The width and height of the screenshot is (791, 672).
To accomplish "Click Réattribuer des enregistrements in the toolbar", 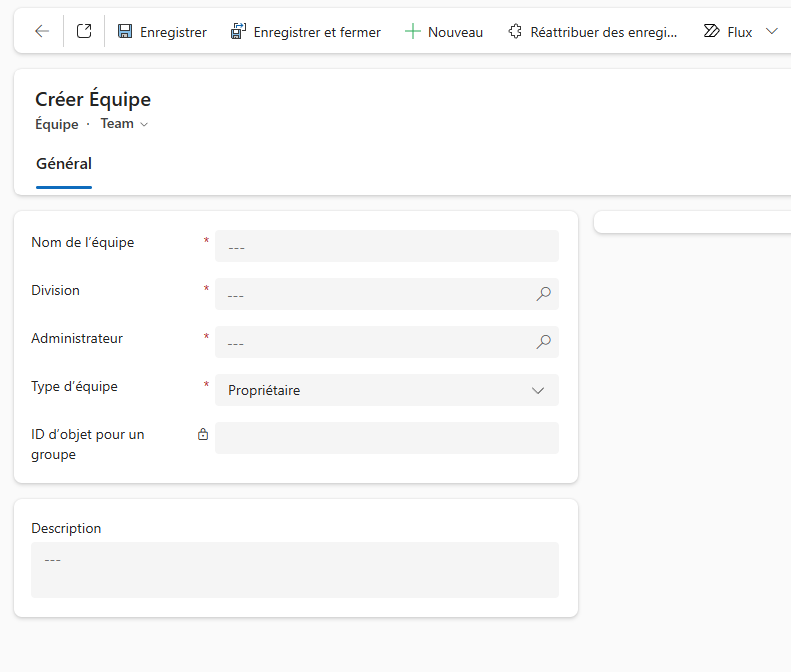I will 592,32.
